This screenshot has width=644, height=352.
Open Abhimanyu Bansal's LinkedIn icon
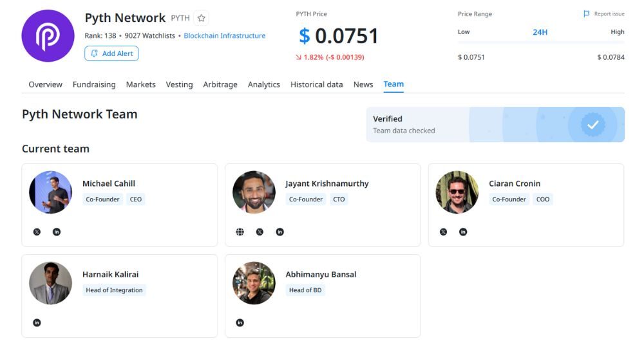240,322
